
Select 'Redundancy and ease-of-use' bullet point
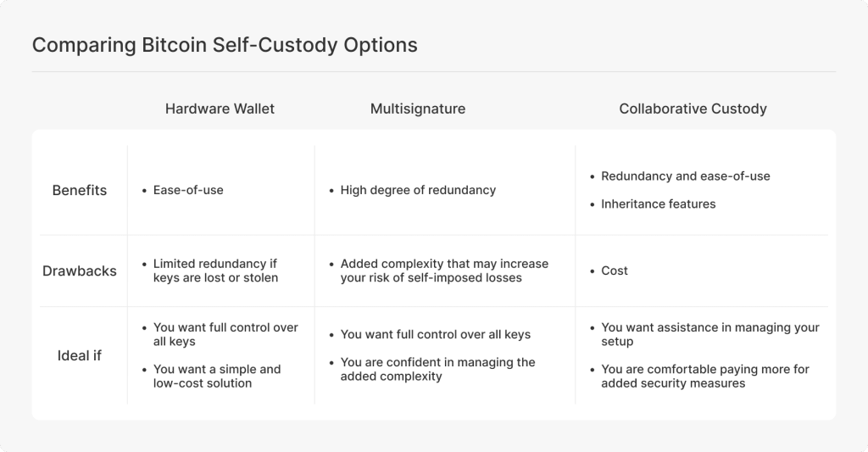[x=686, y=176]
